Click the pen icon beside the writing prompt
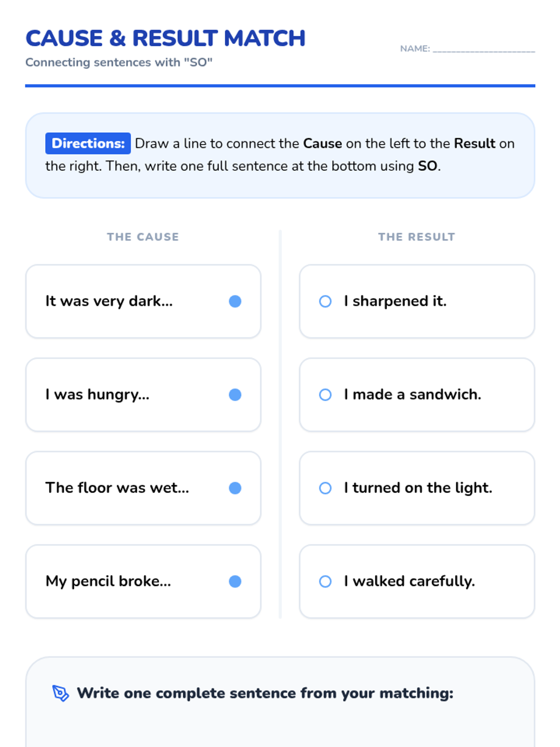560x747 pixels. click(x=61, y=693)
